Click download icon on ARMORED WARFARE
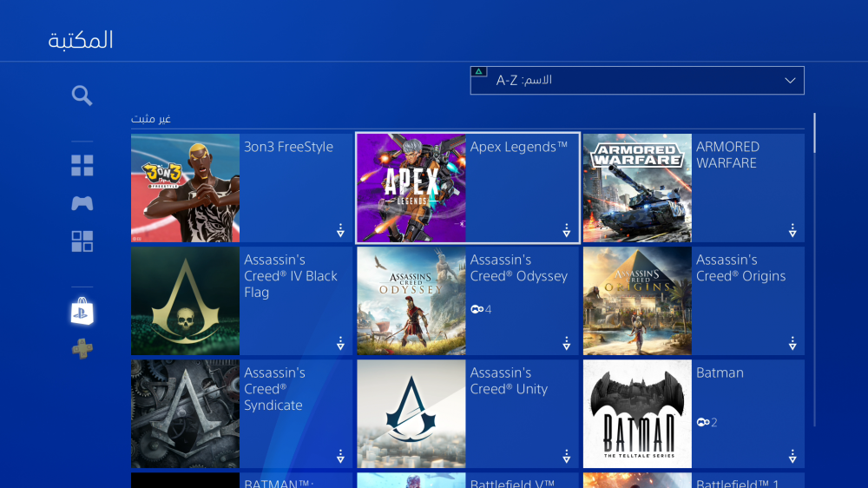 [792, 230]
